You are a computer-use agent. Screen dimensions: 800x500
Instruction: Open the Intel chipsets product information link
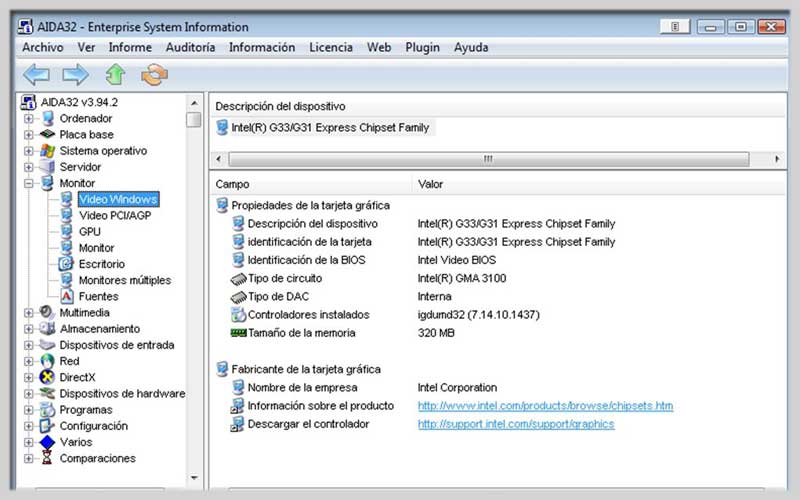click(x=545, y=406)
